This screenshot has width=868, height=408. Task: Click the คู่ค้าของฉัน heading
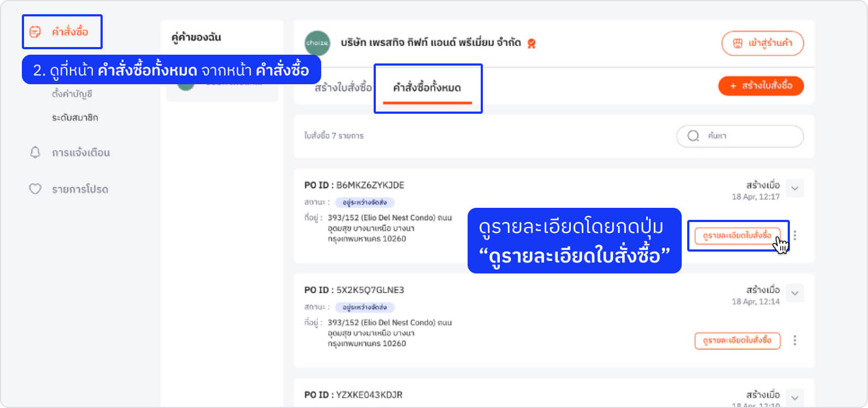tap(196, 37)
